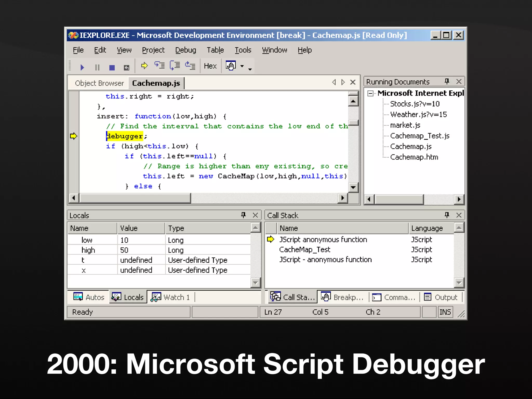Click the Breakpoints window toolbar icon
The image size is (532, 399).
coord(231,66)
